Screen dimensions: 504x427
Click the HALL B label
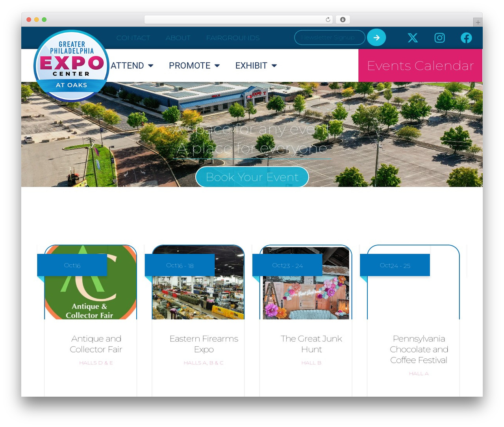pyautogui.click(x=311, y=363)
